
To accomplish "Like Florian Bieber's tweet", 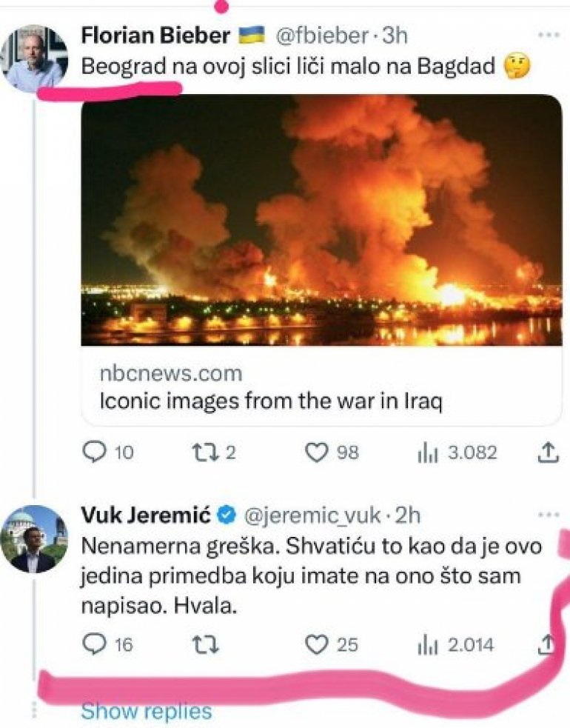I will (317, 453).
